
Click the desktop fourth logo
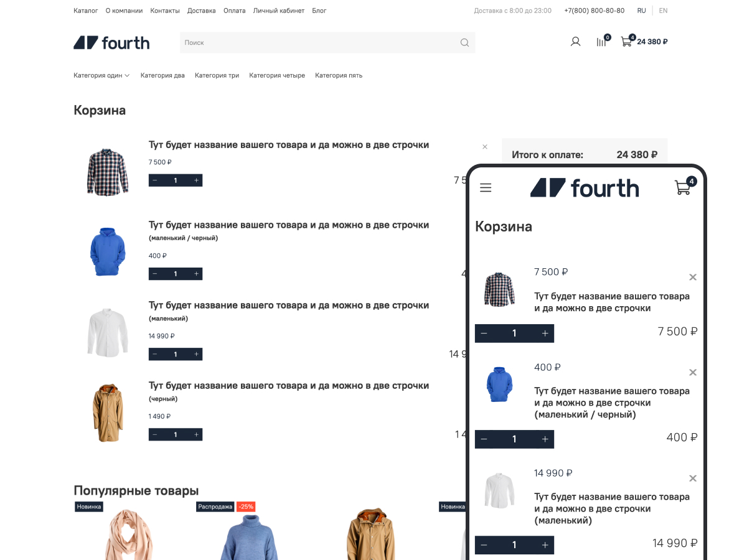111,43
